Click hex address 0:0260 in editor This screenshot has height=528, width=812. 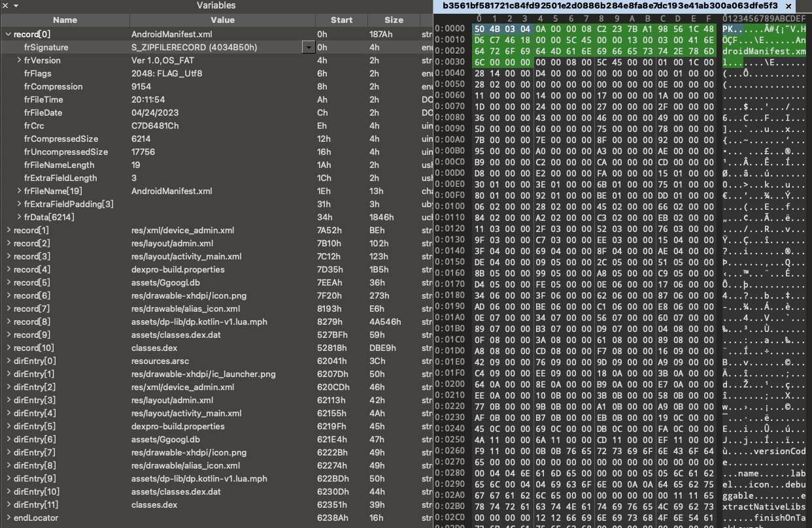pos(450,452)
